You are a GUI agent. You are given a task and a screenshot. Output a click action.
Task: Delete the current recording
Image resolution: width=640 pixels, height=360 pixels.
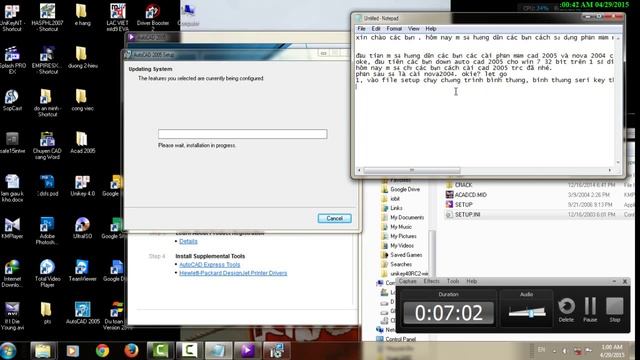pyautogui.click(x=566, y=309)
